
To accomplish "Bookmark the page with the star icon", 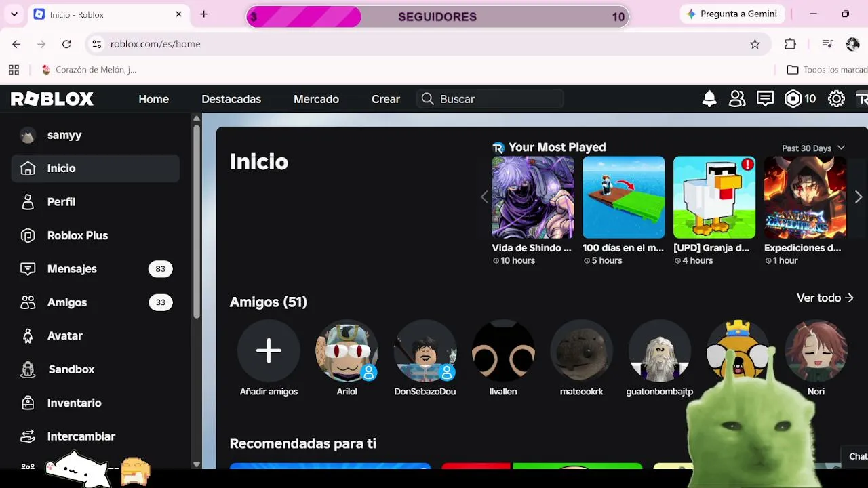I will 755,44.
